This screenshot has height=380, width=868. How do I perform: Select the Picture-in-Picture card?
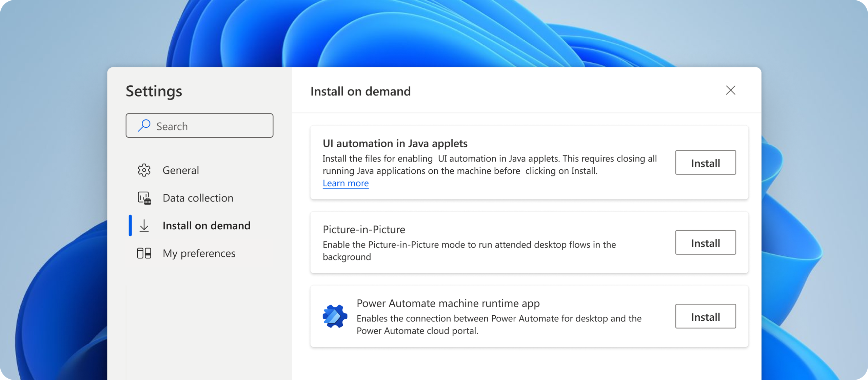tap(492, 242)
